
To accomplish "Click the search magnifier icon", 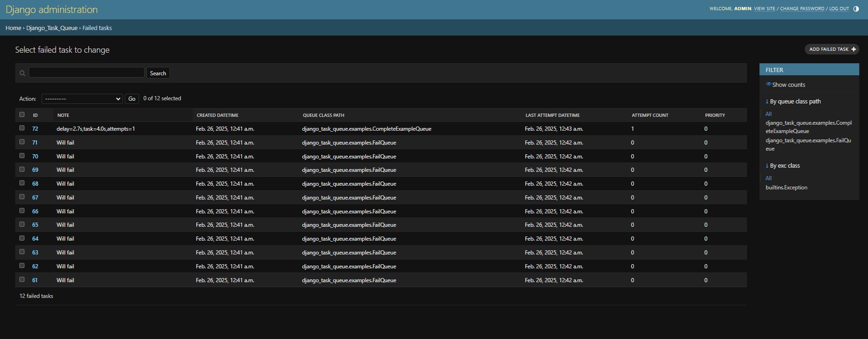I will point(22,73).
